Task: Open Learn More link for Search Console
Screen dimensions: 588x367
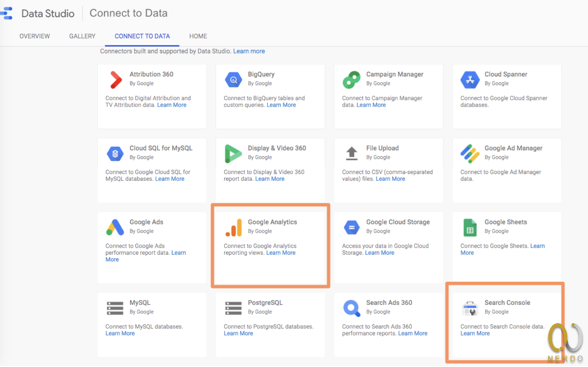Action: 475,333
